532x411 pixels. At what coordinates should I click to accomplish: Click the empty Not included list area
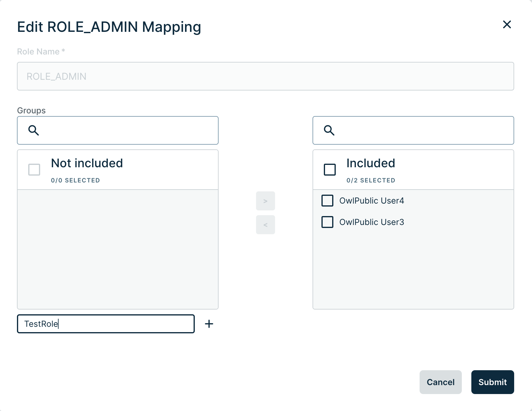pos(118,249)
